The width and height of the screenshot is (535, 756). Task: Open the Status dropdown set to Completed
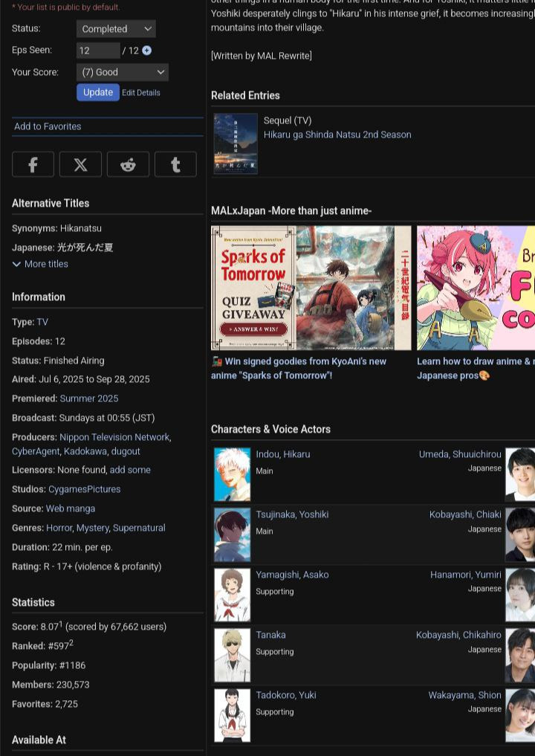click(116, 29)
